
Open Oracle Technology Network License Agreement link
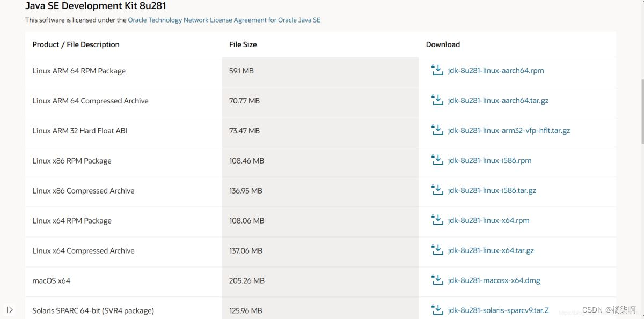coord(224,20)
